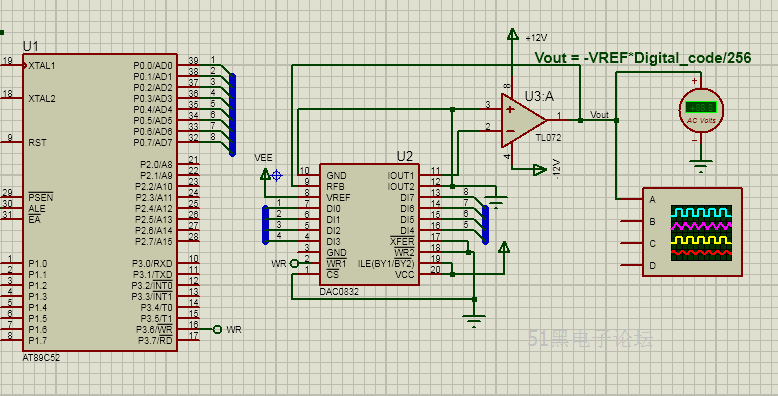Select the -12V power terminal arrow

539,170
